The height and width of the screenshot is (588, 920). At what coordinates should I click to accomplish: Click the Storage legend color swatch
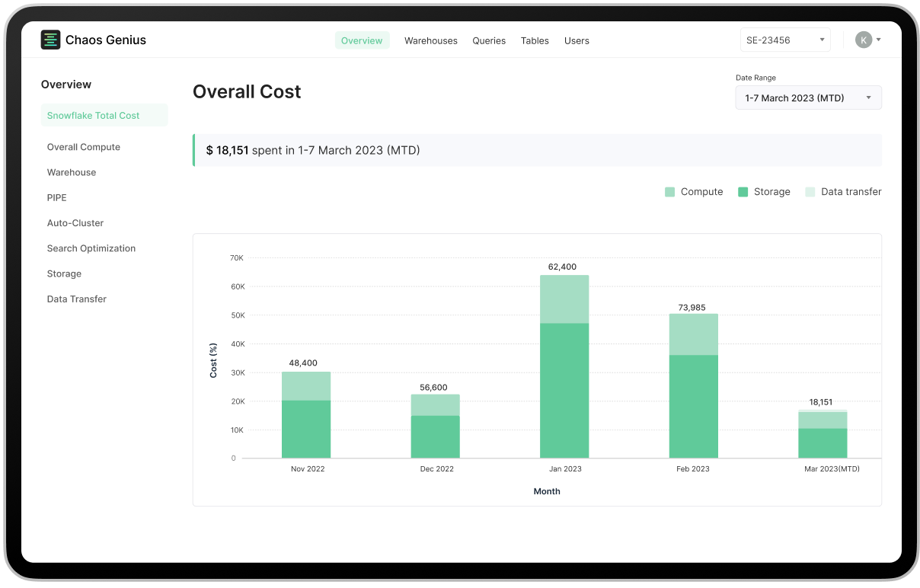point(742,192)
